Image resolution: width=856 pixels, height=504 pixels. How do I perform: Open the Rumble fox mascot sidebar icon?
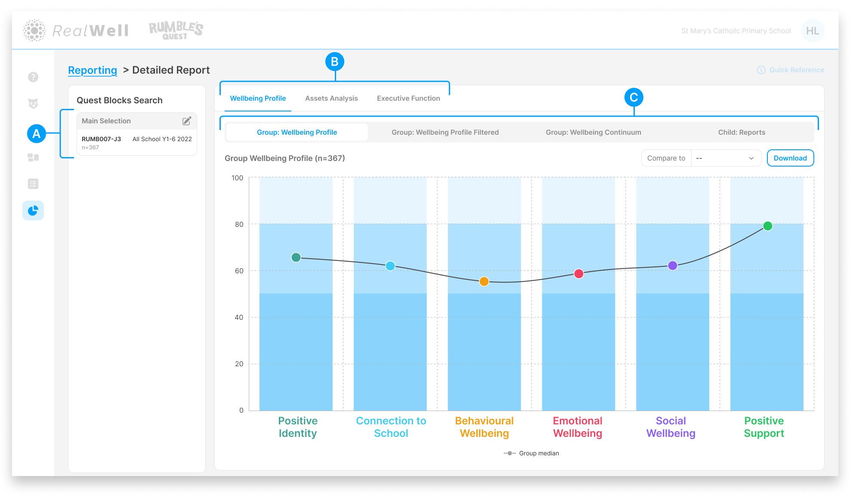pyautogui.click(x=33, y=104)
